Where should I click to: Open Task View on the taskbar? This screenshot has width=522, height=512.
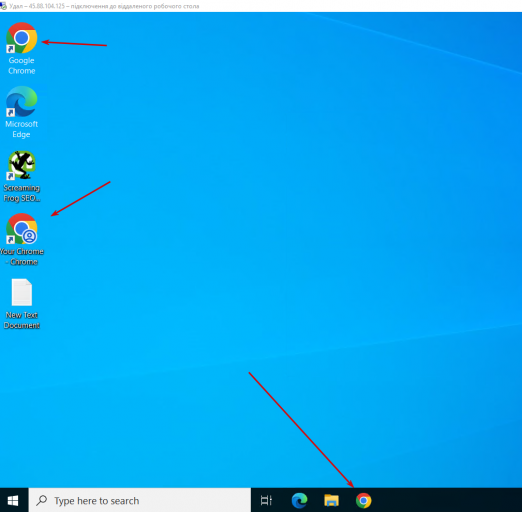click(x=266, y=500)
